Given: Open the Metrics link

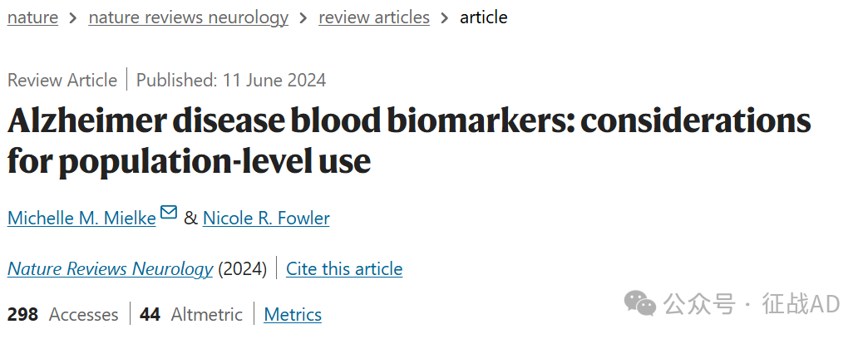Looking at the screenshot, I should tap(293, 315).
